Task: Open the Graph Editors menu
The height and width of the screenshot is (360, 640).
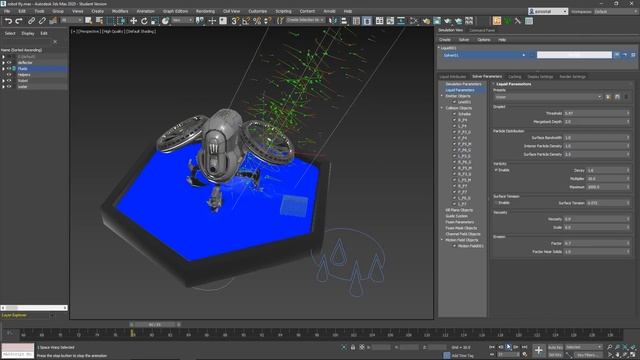Action: click(x=176, y=11)
